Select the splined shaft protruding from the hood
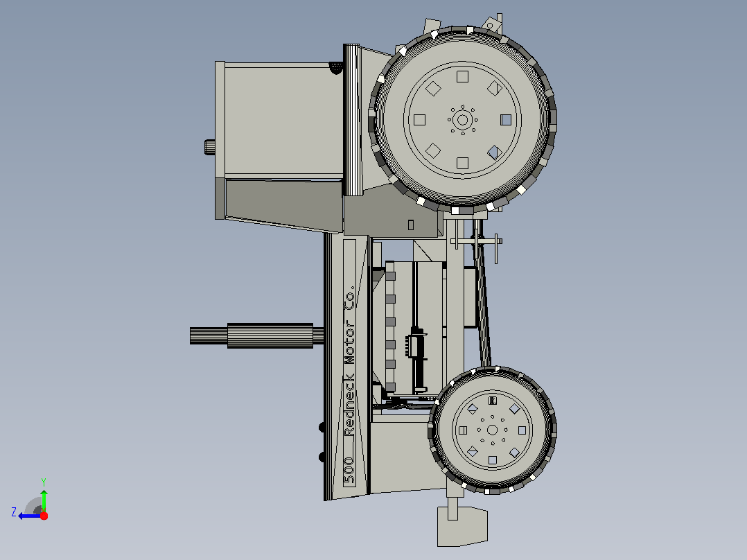 click(x=257, y=335)
